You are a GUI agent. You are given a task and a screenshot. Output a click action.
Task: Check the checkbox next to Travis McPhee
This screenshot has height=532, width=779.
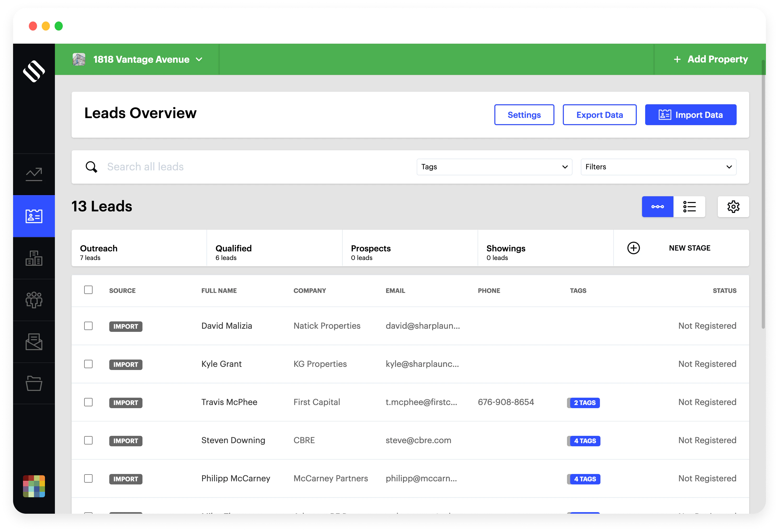pyautogui.click(x=89, y=402)
